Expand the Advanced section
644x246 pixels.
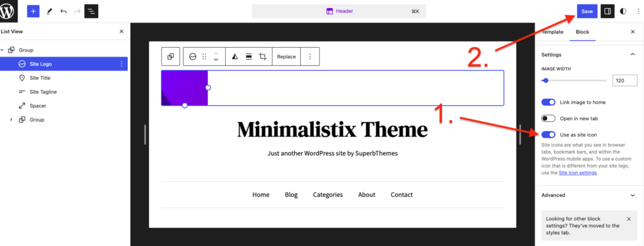589,195
